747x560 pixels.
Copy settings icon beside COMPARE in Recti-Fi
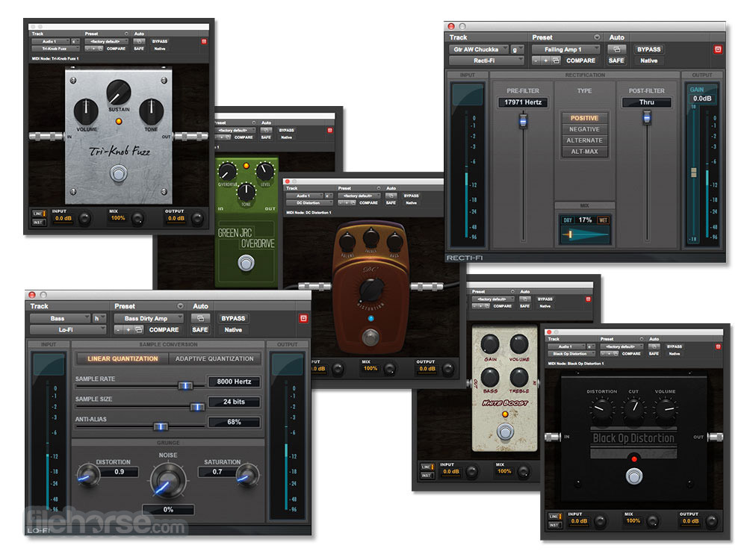coord(556,61)
